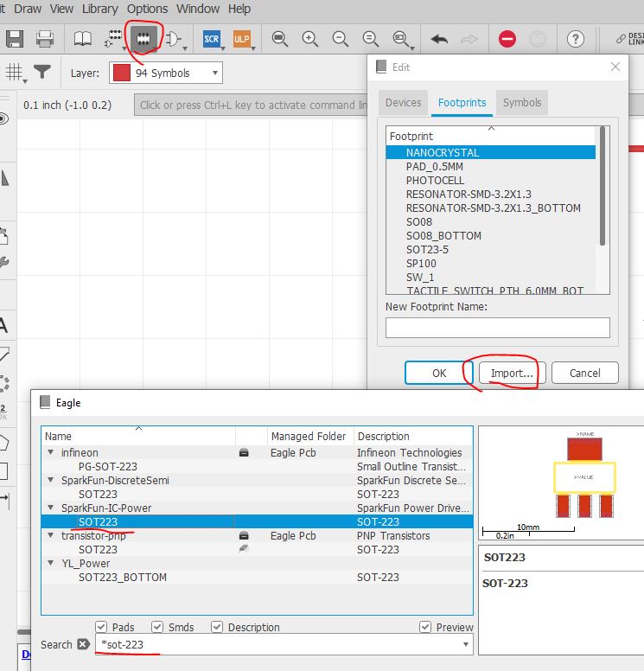Open the Options menu
This screenshot has width=644, height=671.
[x=147, y=9]
